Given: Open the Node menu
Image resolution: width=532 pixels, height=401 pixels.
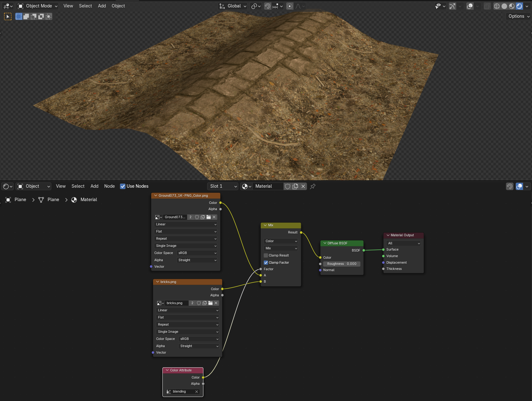Looking at the screenshot, I should click(109, 186).
